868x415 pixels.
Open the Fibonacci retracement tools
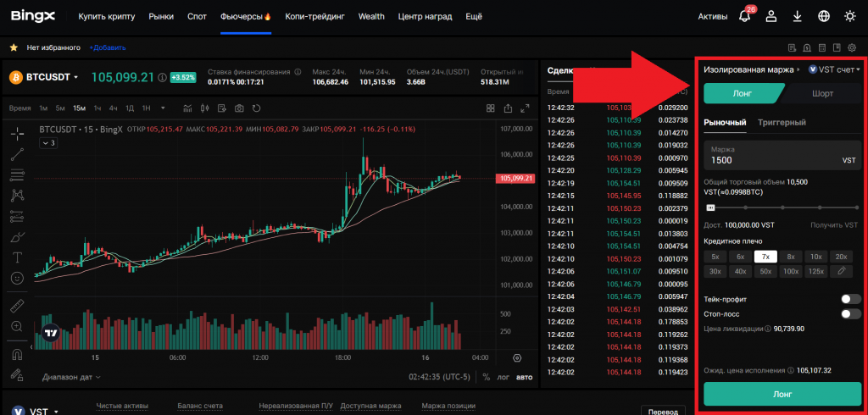pyautogui.click(x=17, y=174)
